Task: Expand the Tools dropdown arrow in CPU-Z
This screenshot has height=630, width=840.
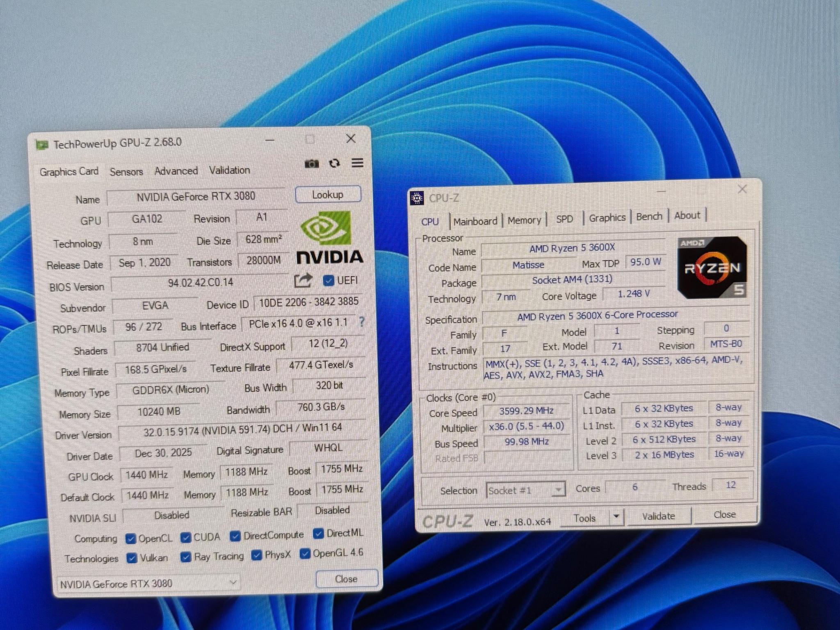Action: (616, 517)
